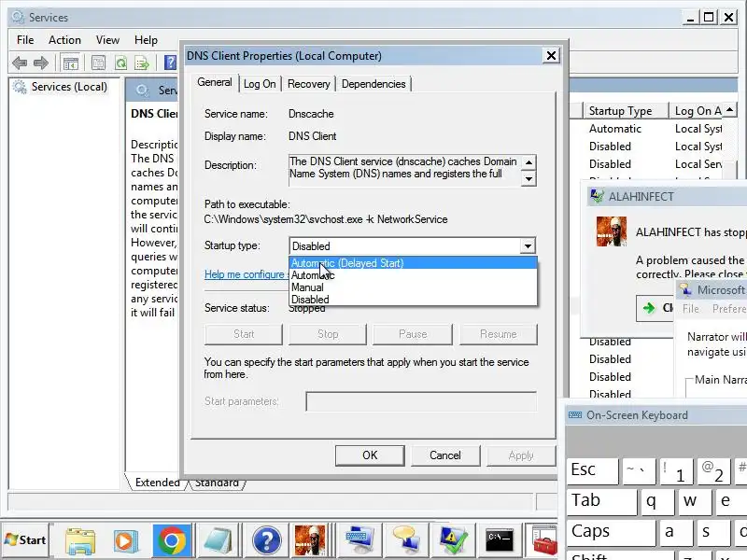Open the Start menu
Screen dimensions: 747x560
click(26, 540)
